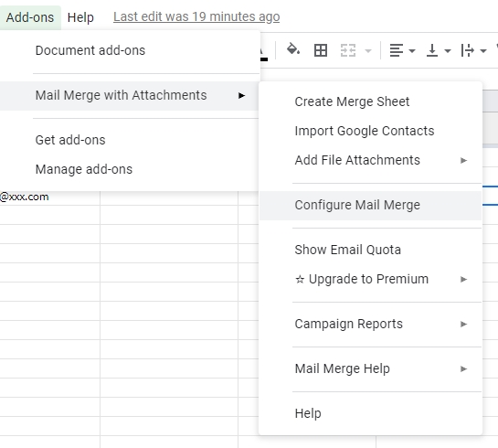Select the cell containing @xxx.com
This screenshot has width=498, height=448.
click(x=50, y=197)
